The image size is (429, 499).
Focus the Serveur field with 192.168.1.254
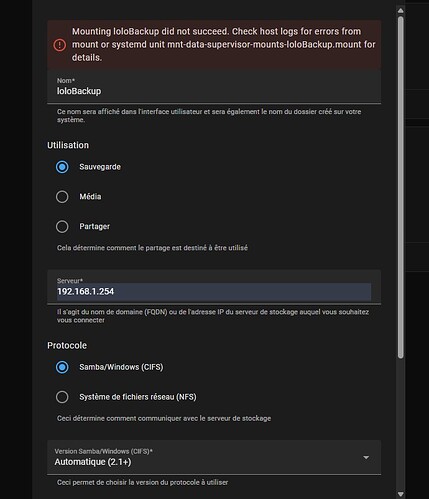(214, 287)
